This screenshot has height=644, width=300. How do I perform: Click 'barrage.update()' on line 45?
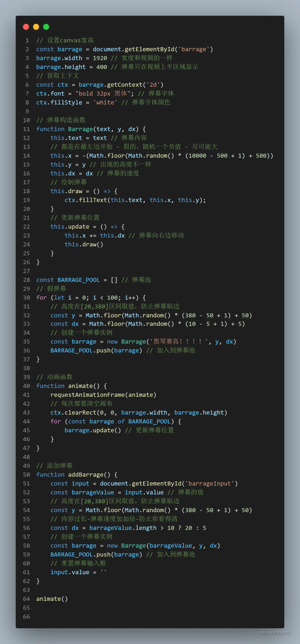[x=93, y=430]
